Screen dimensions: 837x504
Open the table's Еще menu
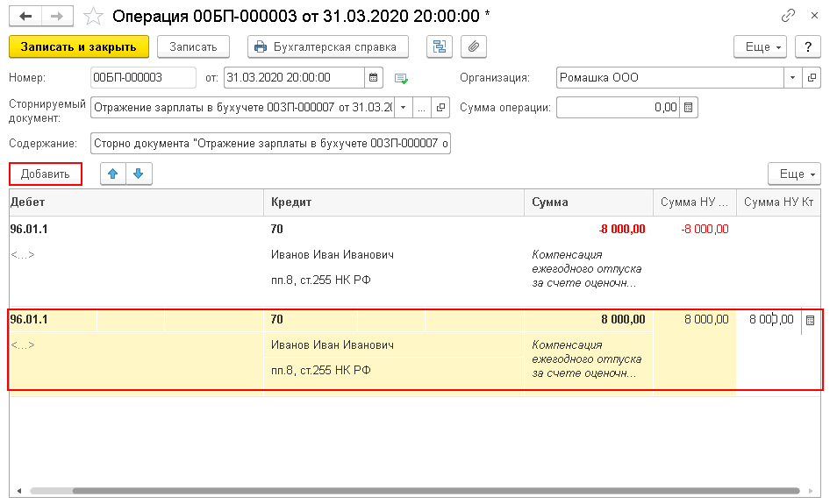[x=794, y=174]
